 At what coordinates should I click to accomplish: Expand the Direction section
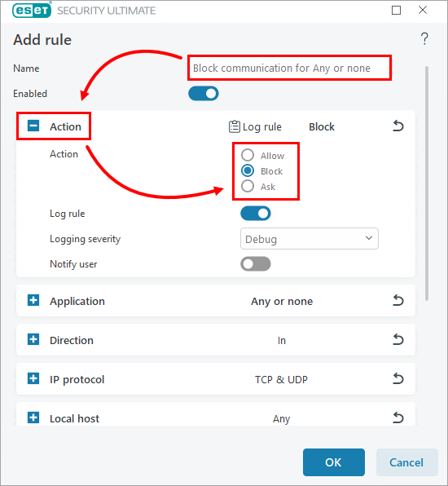[33, 339]
